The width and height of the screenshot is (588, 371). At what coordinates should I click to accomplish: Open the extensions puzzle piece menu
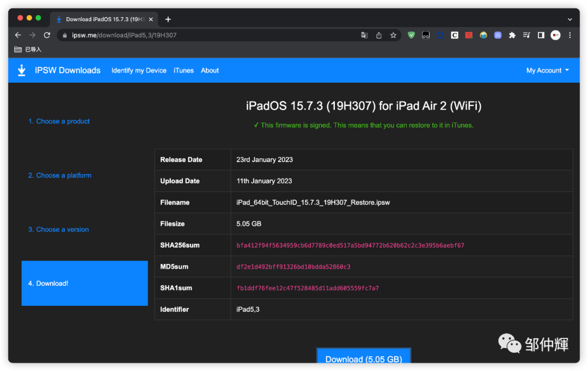coord(512,35)
